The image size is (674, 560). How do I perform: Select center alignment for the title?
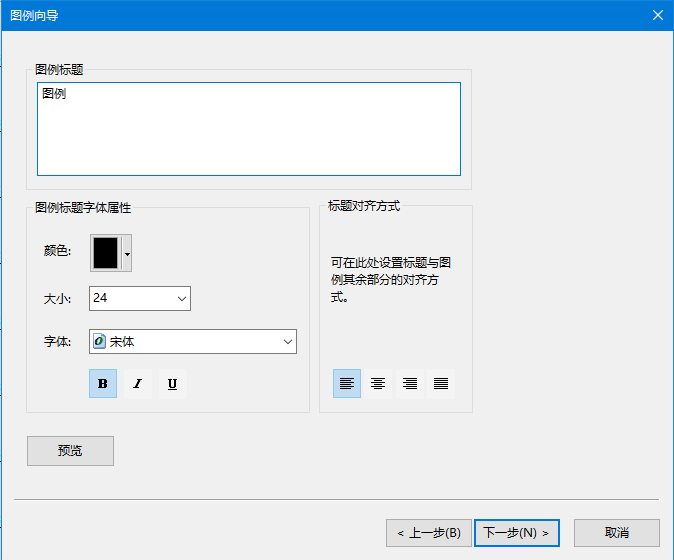[378, 383]
